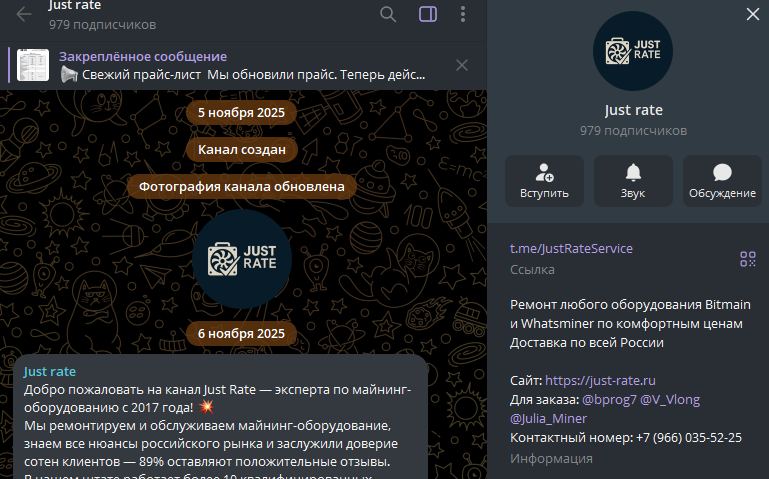
Task: Close the channel info panel
Action: click(x=753, y=14)
